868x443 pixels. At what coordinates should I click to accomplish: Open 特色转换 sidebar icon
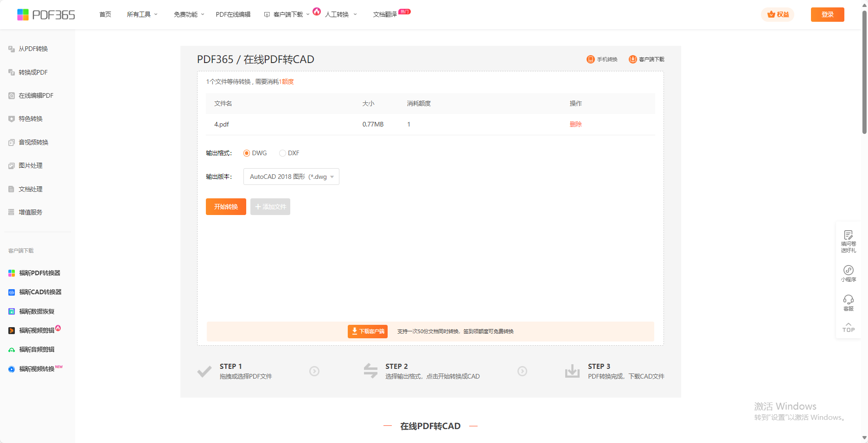point(12,119)
